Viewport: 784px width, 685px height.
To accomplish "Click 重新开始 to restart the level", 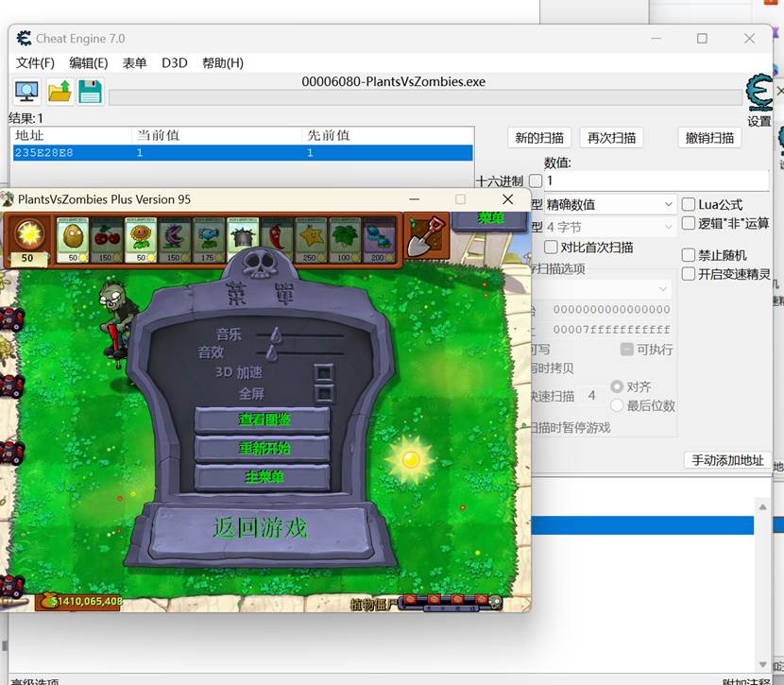I will click(263, 448).
